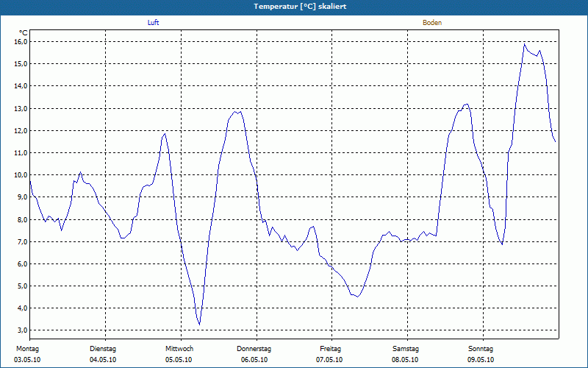588x368 pixels.
Task: Click the date 09.05.10
Action: tap(481, 360)
